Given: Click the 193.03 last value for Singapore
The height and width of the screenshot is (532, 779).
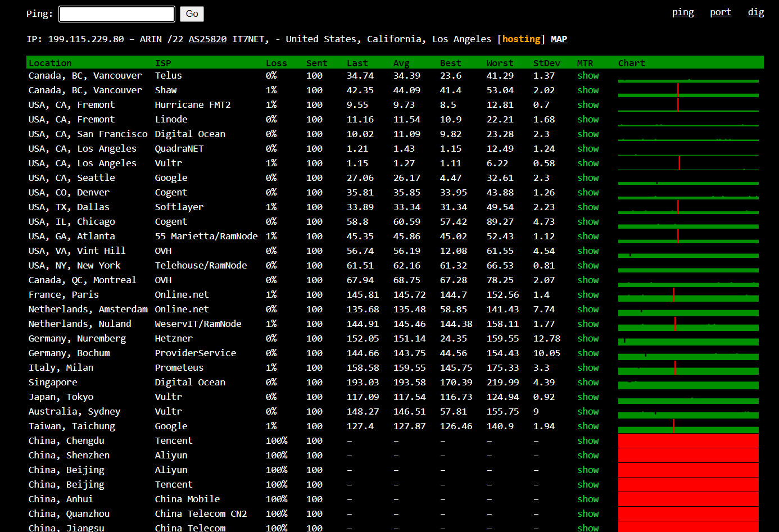Looking at the screenshot, I should tap(363, 383).
